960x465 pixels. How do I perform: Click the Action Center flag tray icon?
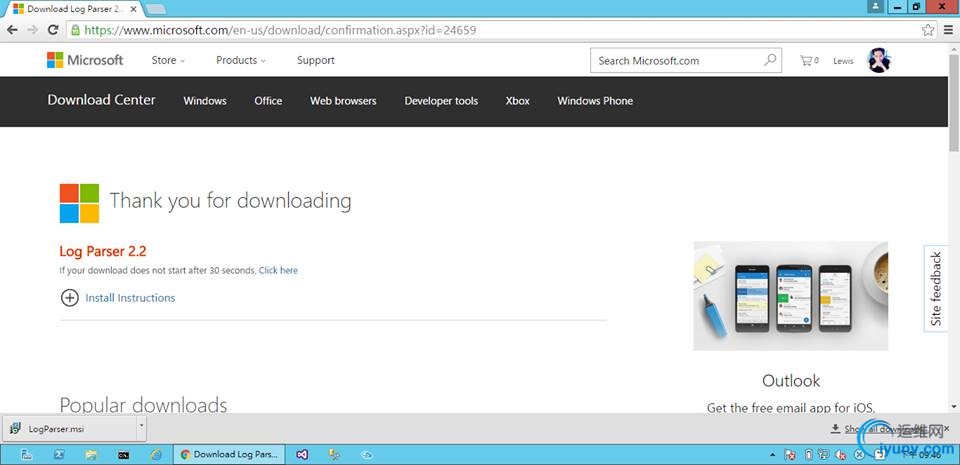click(x=790, y=455)
